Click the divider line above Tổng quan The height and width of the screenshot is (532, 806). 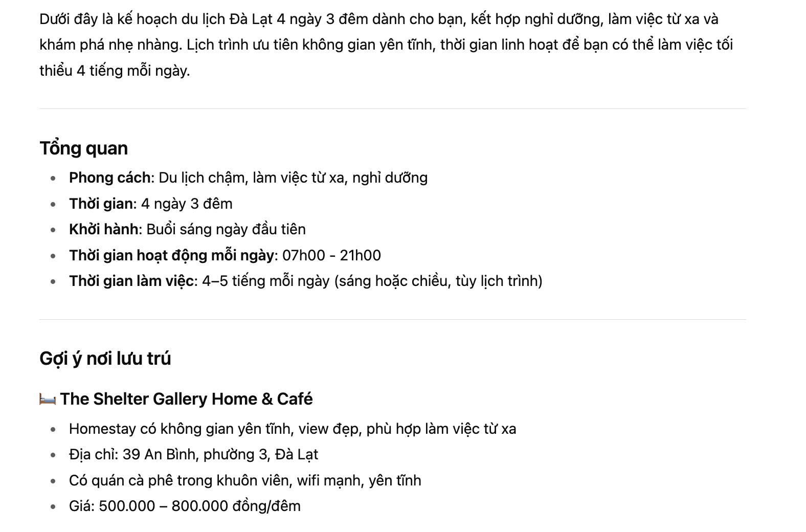[x=393, y=108]
